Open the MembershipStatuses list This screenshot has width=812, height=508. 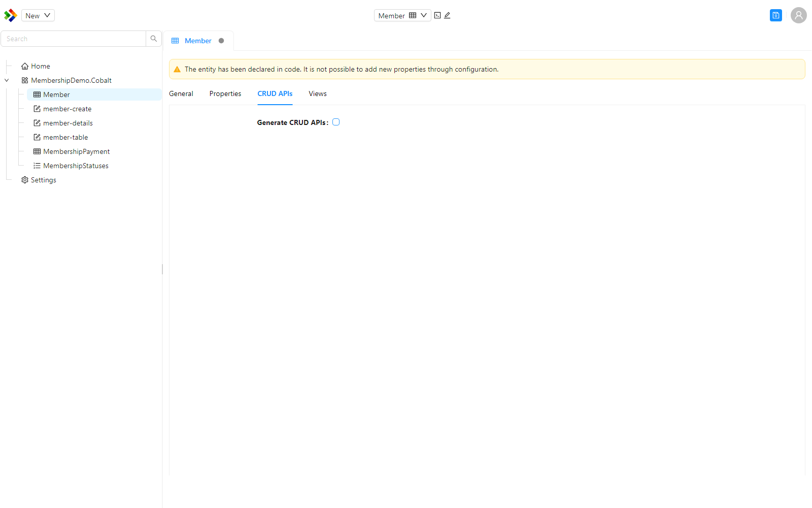click(76, 166)
